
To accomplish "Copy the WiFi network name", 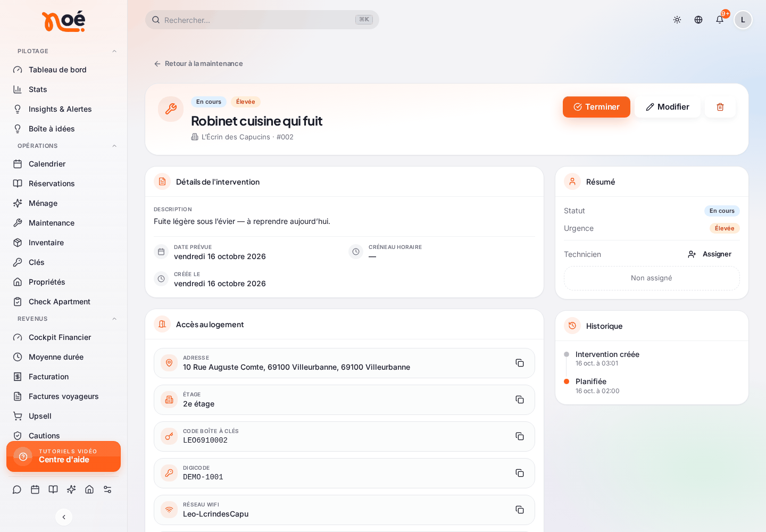I will 520,510.
